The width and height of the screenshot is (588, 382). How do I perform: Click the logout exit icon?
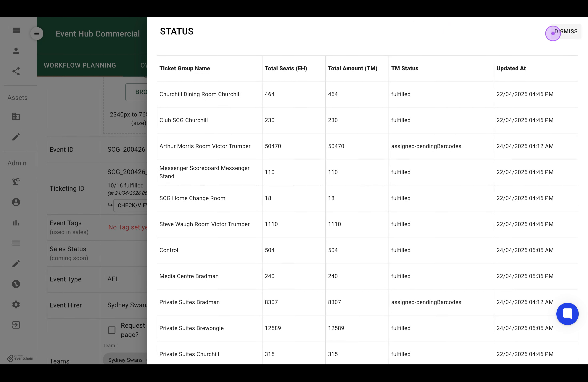click(x=16, y=325)
